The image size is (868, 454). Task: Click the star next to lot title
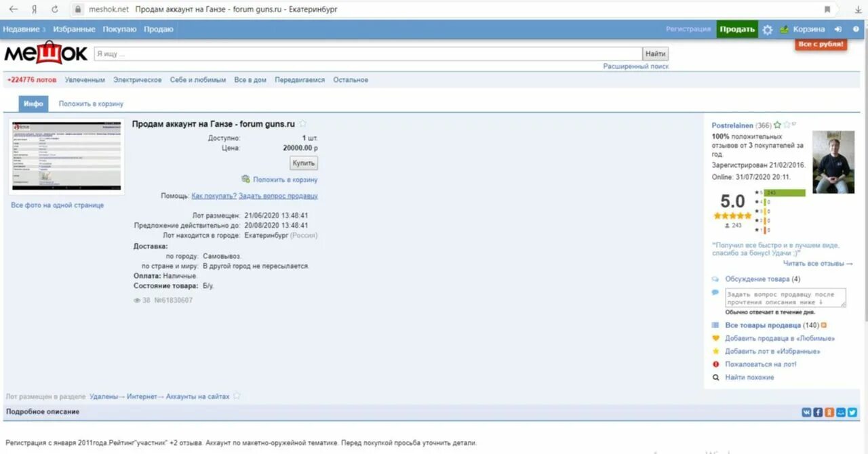302,123
